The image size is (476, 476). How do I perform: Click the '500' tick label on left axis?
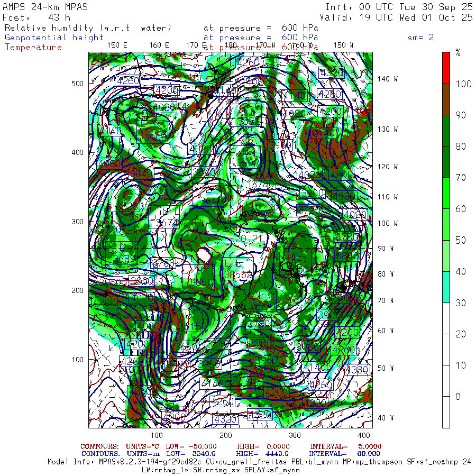(x=78, y=84)
